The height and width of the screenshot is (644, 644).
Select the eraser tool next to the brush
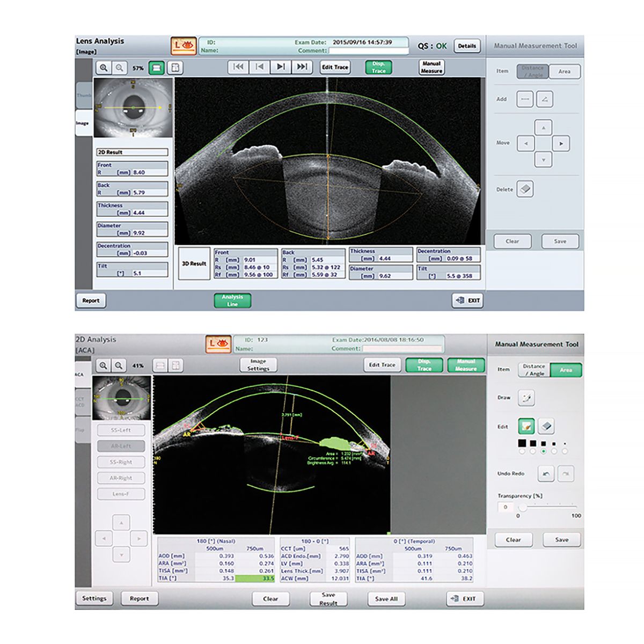point(546,425)
